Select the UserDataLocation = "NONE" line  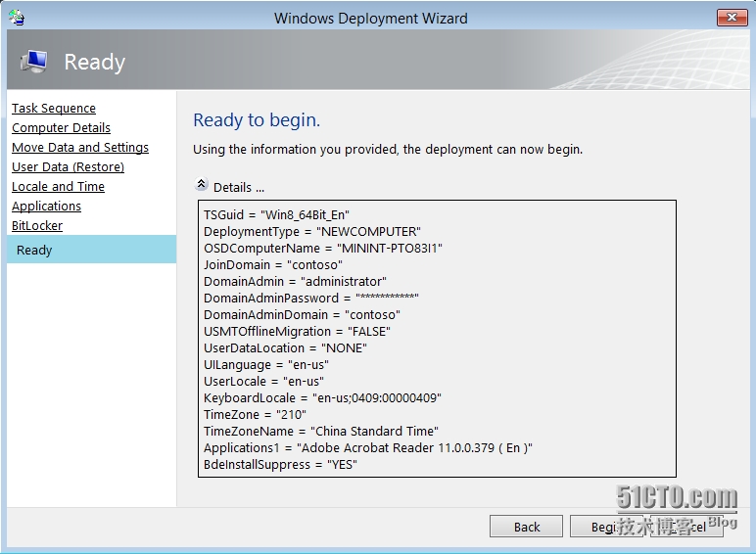[285, 348]
